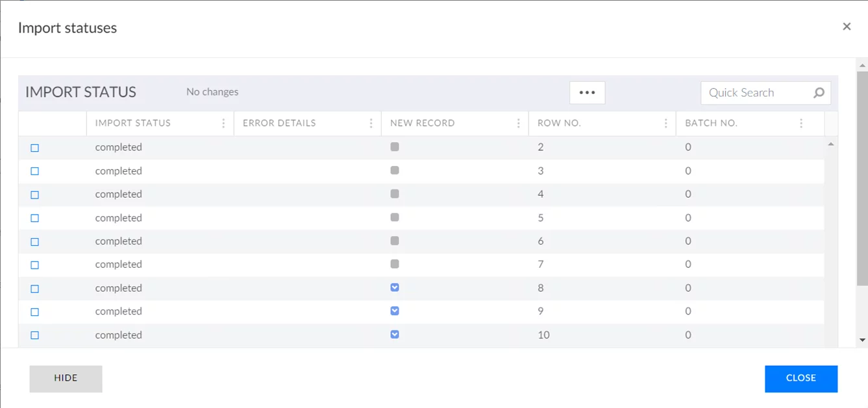Check the selection box for row 10
This screenshot has width=868, height=408.
tap(35, 335)
